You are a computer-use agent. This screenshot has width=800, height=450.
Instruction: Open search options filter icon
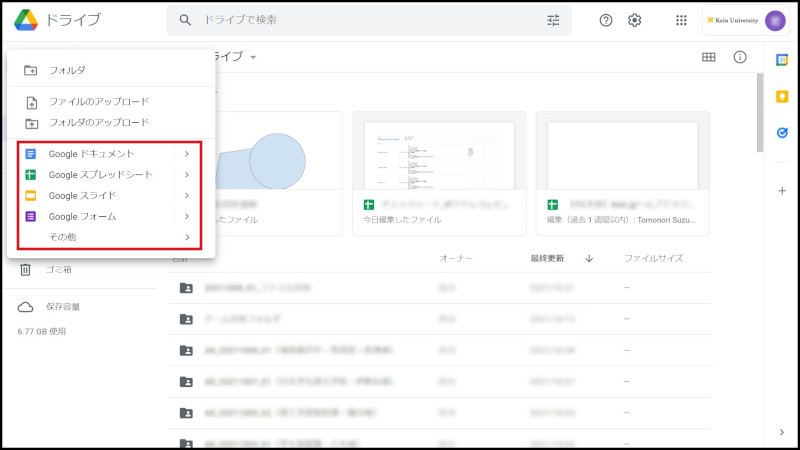click(x=554, y=20)
